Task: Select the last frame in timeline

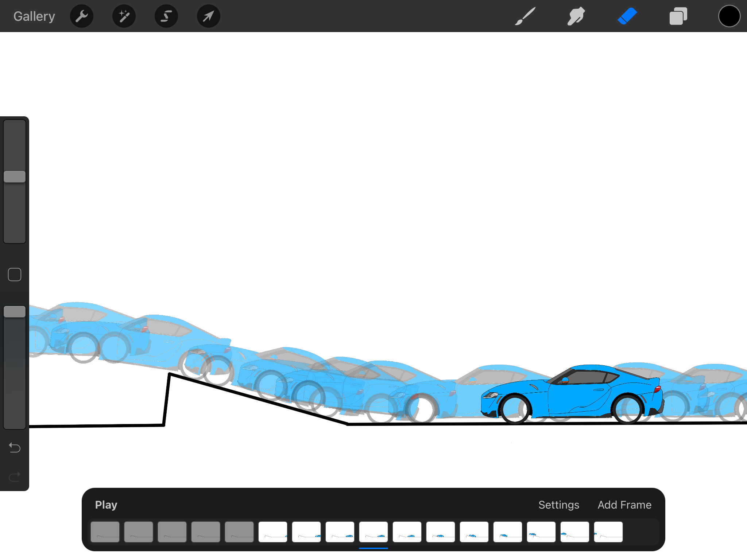Action: click(608, 532)
